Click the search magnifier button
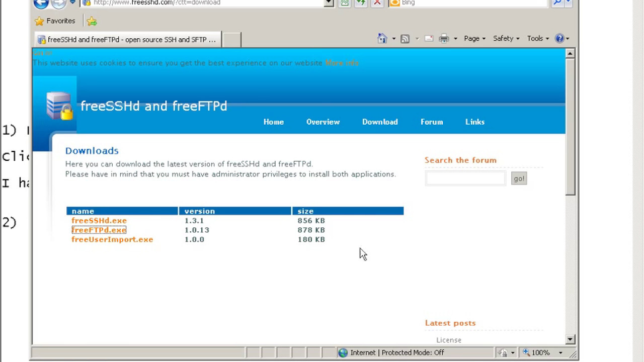This screenshot has width=644, height=362. click(x=557, y=3)
